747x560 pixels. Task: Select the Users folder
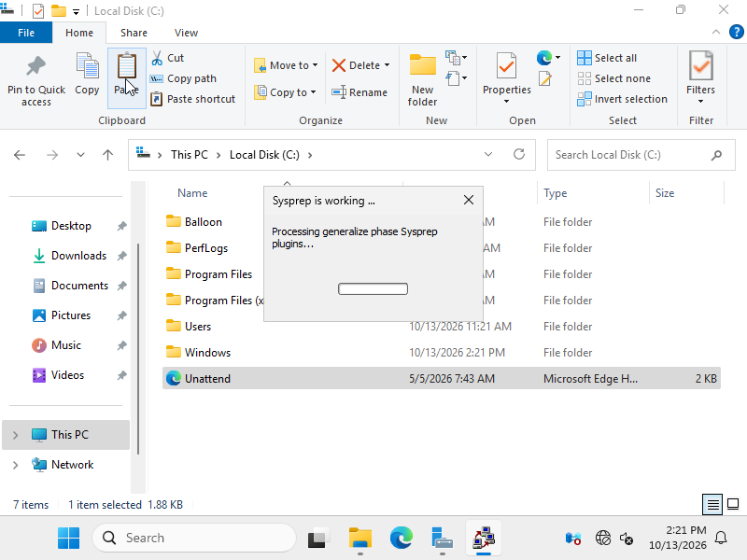tap(441, 326)
